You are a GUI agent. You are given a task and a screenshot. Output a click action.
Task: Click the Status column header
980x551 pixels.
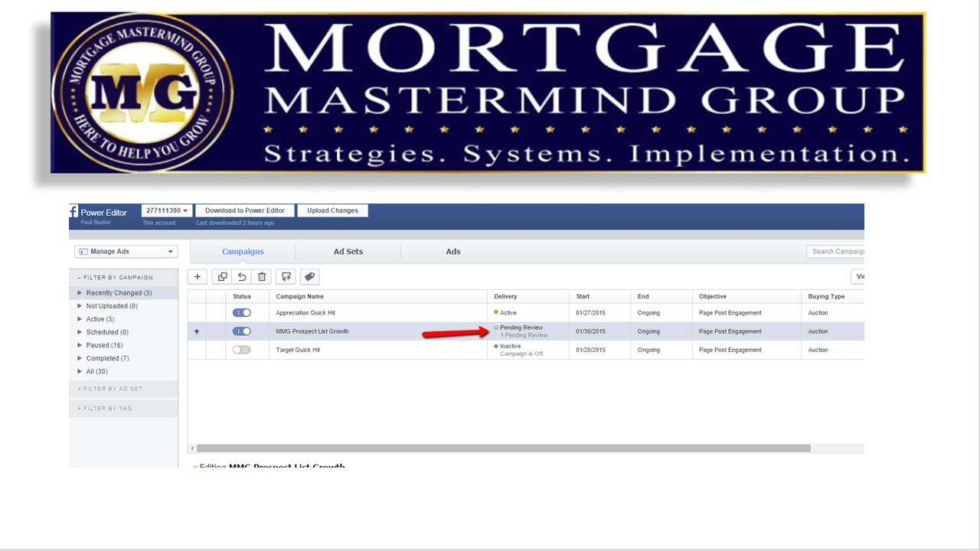click(242, 296)
